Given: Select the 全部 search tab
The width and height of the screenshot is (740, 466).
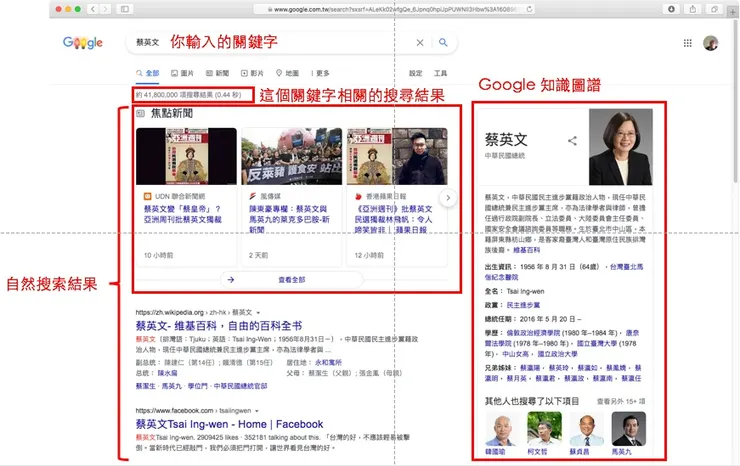Looking at the screenshot, I should pyautogui.click(x=148, y=73).
